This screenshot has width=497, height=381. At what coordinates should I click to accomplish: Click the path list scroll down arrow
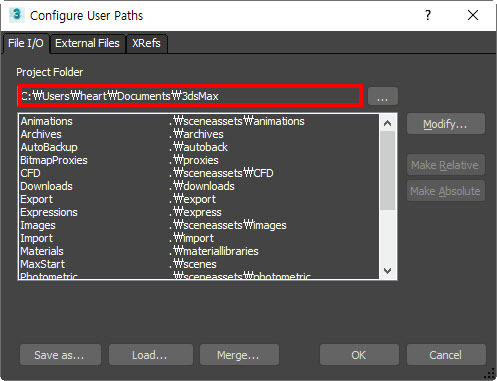[x=387, y=270]
